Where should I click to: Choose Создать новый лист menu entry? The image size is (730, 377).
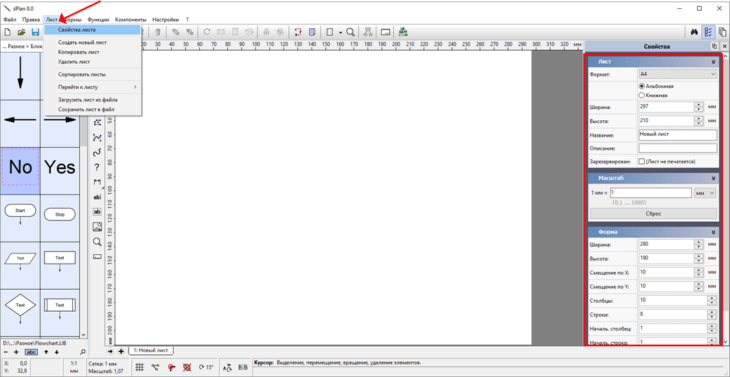tap(82, 42)
